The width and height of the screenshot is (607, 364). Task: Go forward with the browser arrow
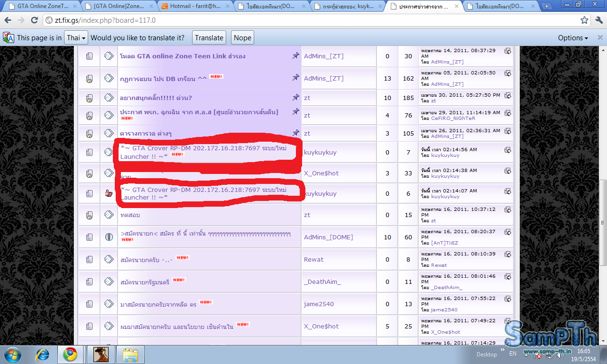point(21,20)
